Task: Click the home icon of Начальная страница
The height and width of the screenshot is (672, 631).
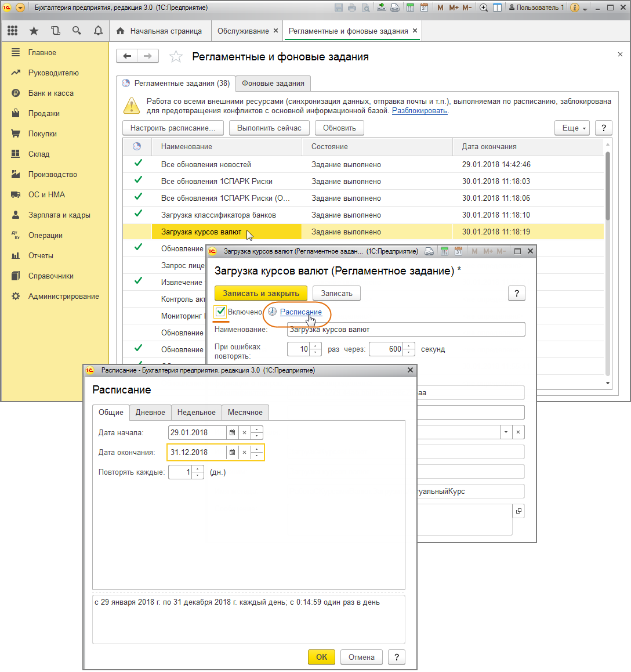Action: pos(121,31)
